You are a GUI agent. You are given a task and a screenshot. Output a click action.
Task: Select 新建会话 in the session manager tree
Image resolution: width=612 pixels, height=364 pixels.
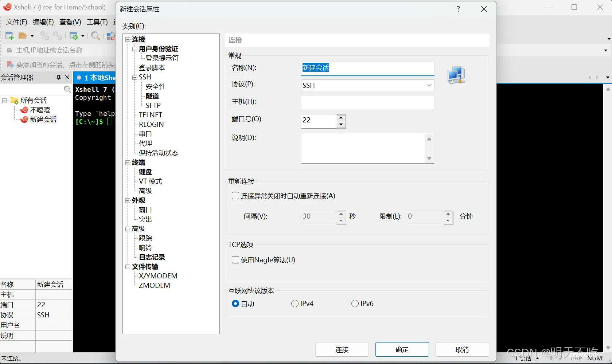pos(43,119)
